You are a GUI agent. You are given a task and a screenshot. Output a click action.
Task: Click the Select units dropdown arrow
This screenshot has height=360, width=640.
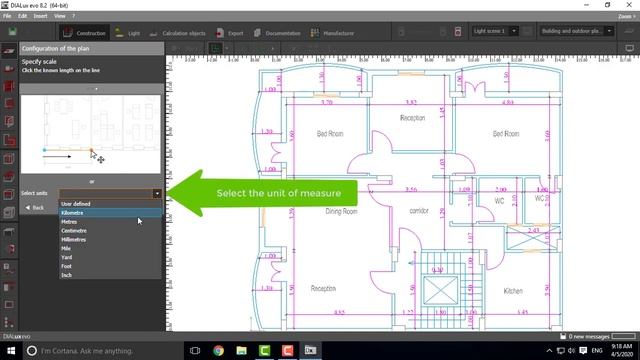tap(157, 193)
